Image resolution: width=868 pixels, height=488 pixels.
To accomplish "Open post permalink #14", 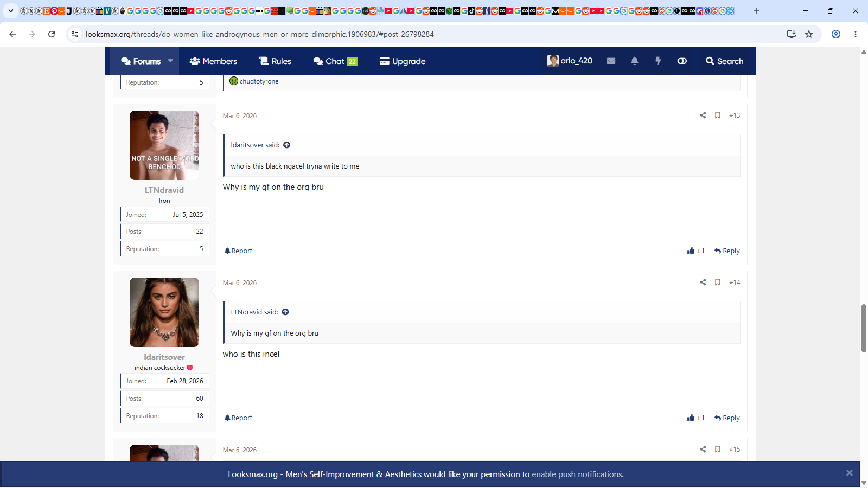I will click(735, 282).
